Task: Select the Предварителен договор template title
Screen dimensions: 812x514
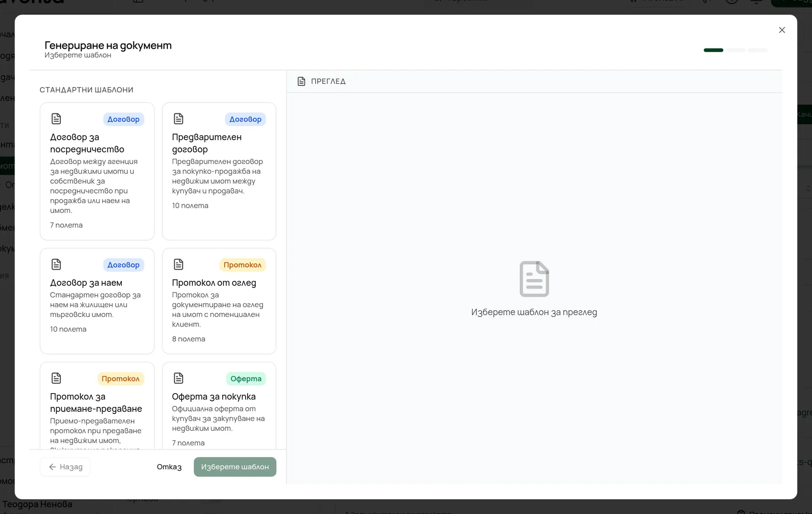Action: point(207,143)
